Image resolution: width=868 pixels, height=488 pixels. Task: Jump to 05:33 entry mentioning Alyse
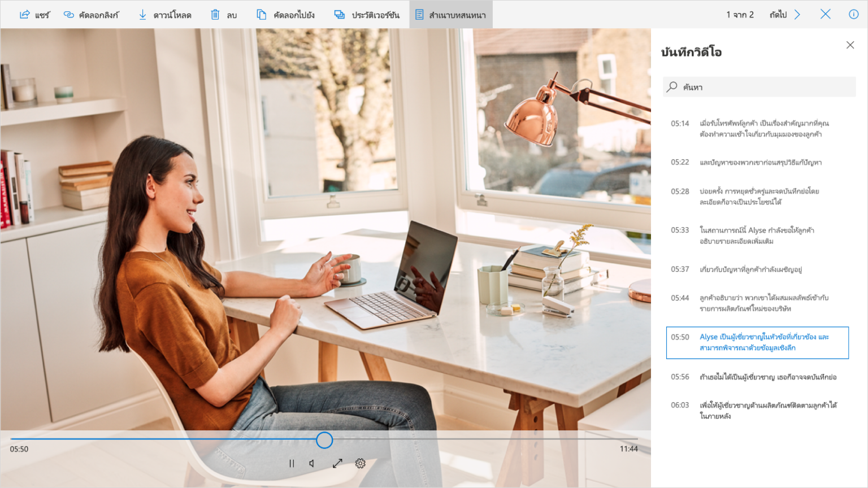(757, 236)
